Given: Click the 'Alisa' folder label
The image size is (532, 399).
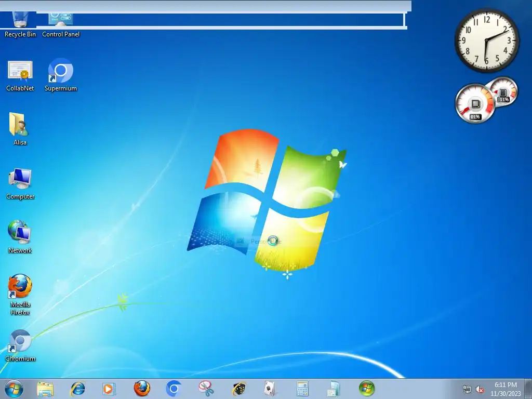Looking at the screenshot, I should pyautogui.click(x=20, y=142).
